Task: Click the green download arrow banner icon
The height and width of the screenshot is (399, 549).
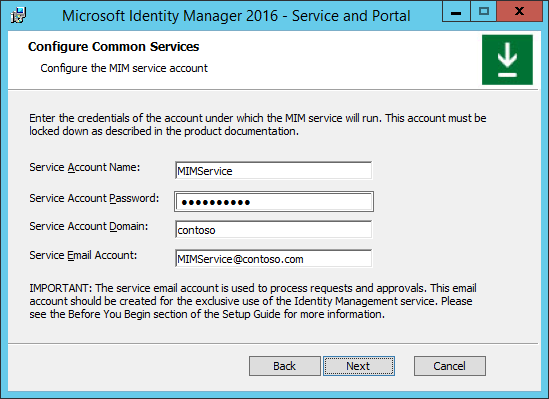Action: [507, 60]
